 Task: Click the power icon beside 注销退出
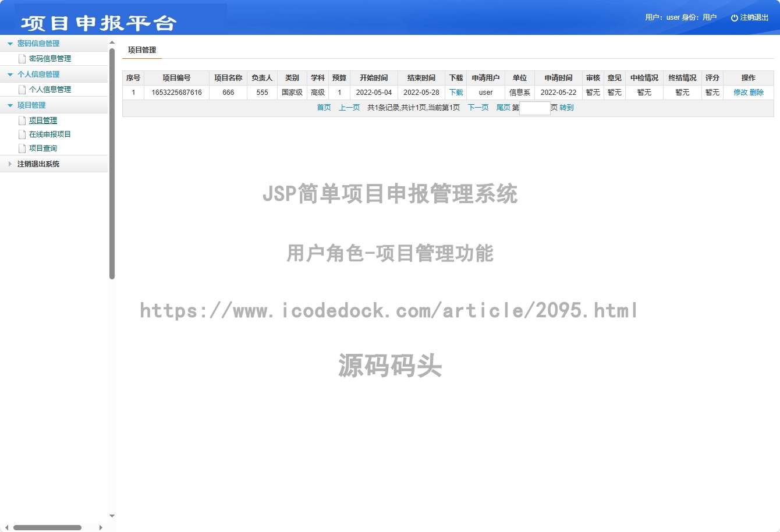[735, 18]
